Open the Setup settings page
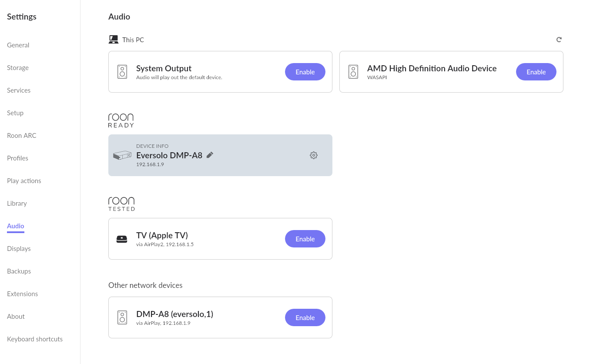This screenshot has width=610, height=364. pos(15,113)
